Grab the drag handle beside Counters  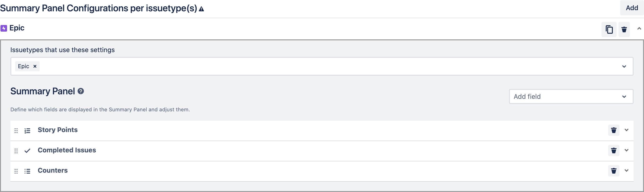pyautogui.click(x=16, y=171)
